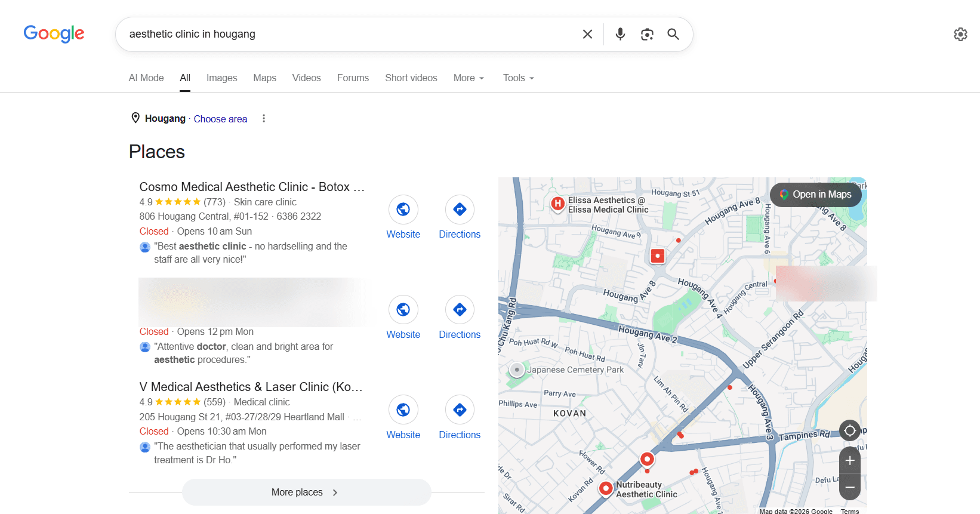This screenshot has width=980, height=514.
Task: Click Japanese Cemetery Park map marker
Action: click(517, 370)
